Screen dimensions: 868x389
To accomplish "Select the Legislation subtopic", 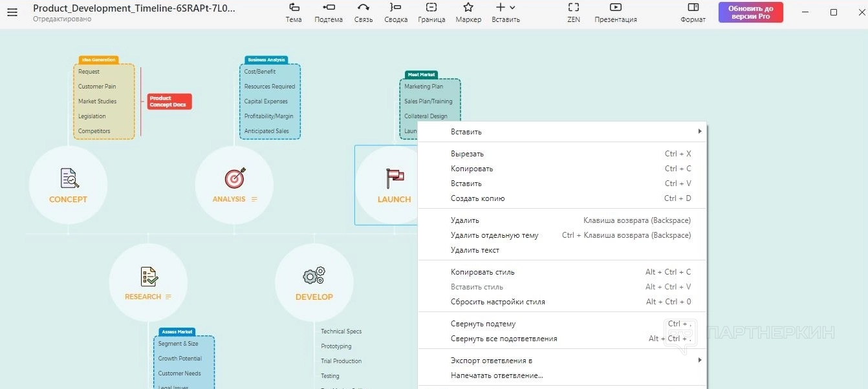I will [x=92, y=116].
